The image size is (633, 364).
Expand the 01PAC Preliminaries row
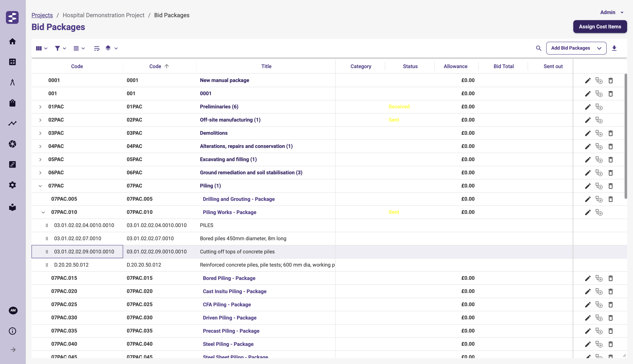(x=40, y=107)
